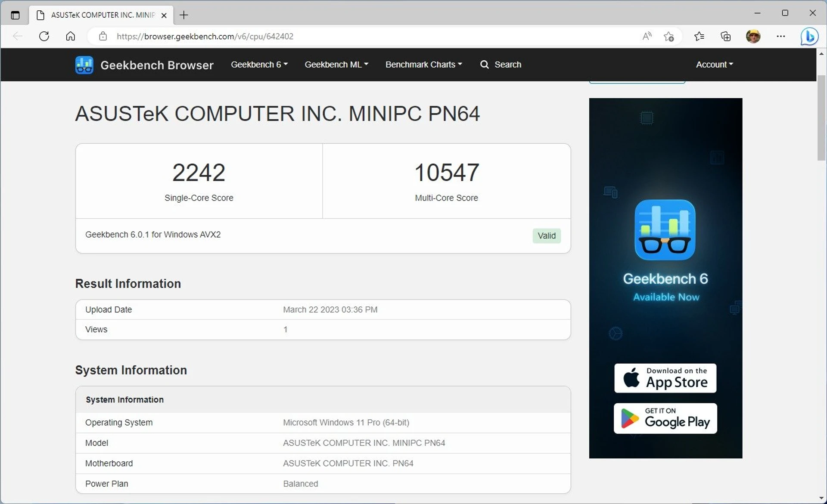827x504 pixels.
Task: Minimize the browser window
Action: 758,13
